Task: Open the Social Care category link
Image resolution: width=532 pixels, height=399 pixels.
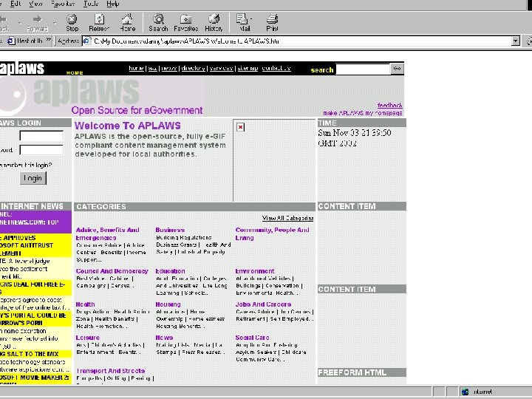Action: tap(252, 338)
